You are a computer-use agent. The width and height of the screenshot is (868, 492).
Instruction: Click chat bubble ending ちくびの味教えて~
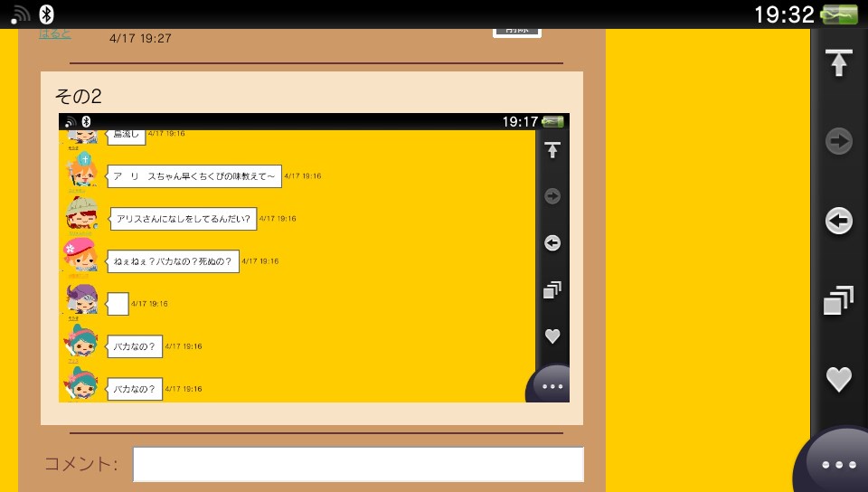[x=193, y=176]
